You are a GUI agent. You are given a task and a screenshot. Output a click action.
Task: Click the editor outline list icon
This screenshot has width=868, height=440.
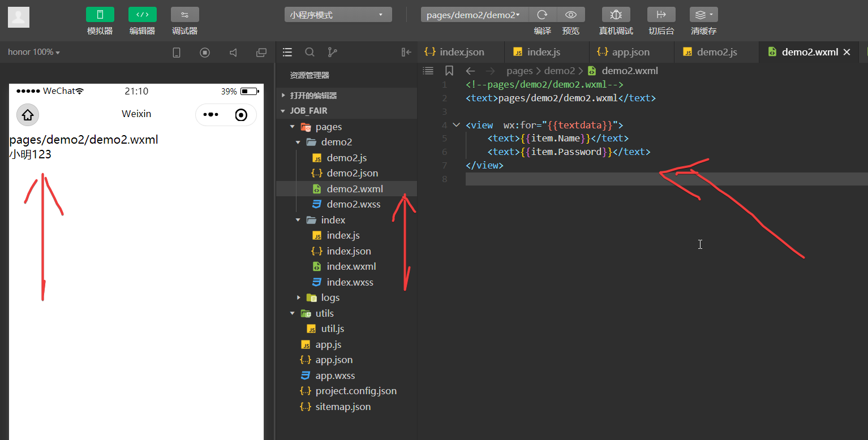[428, 71]
